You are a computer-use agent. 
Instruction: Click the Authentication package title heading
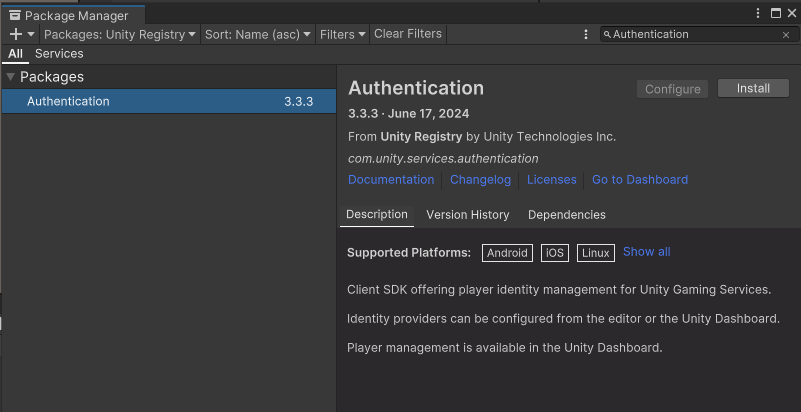416,88
